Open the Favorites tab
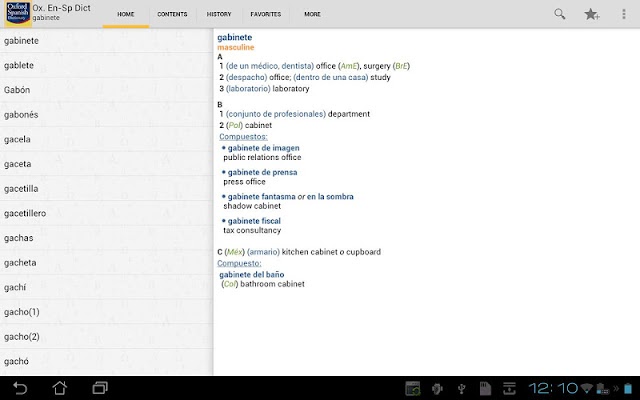 [266, 14]
